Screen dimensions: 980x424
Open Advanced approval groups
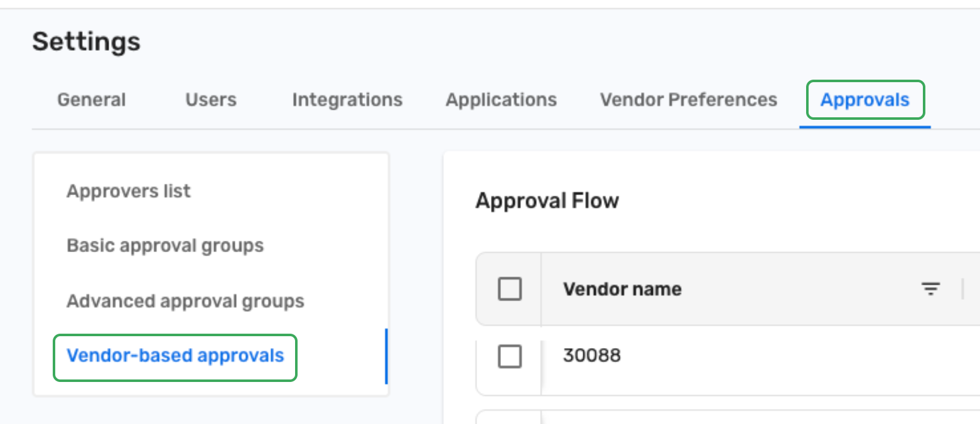pos(185,301)
